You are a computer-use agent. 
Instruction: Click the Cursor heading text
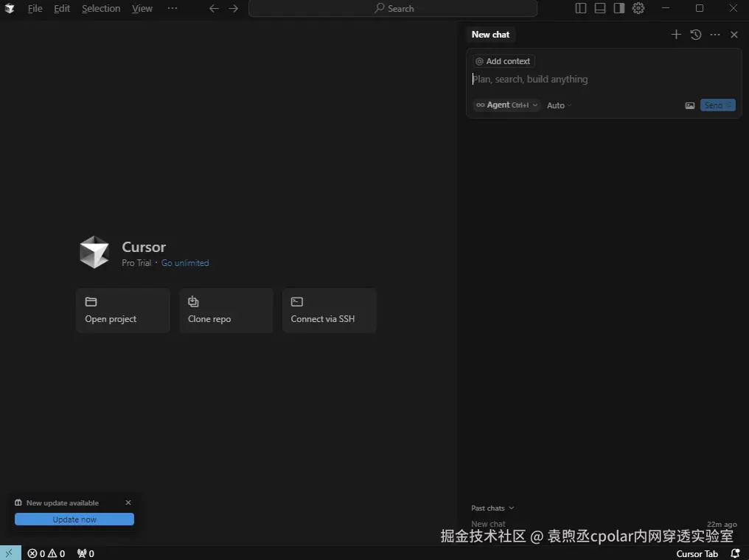pyautogui.click(x=144, y=247)
